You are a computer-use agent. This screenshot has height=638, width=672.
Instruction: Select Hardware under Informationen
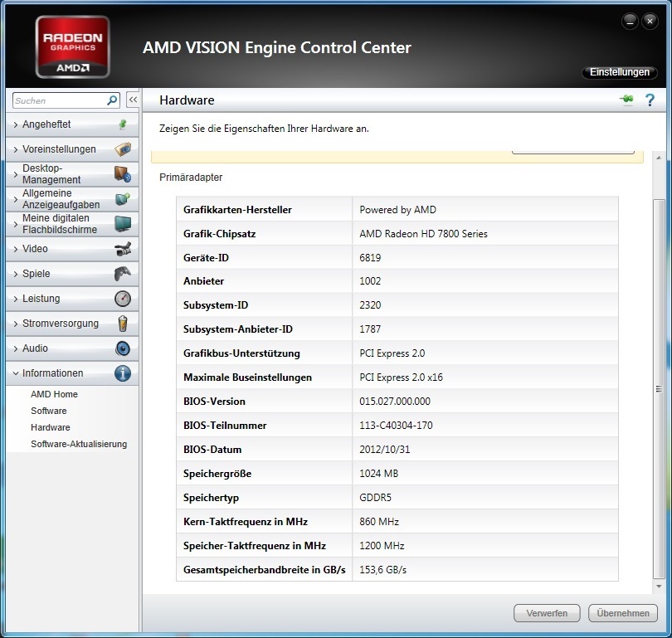(50, 427)
